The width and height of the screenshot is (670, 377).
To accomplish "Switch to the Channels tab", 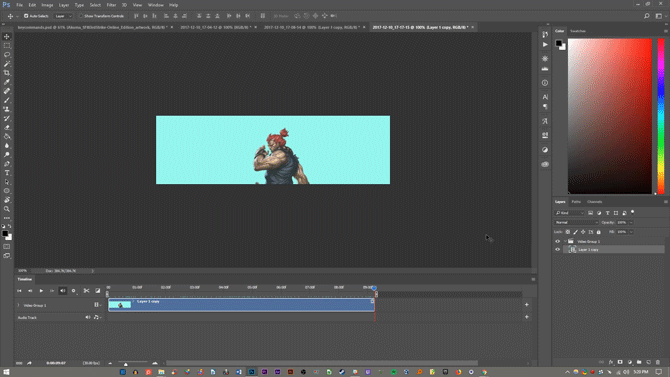I will pos(594,202).
